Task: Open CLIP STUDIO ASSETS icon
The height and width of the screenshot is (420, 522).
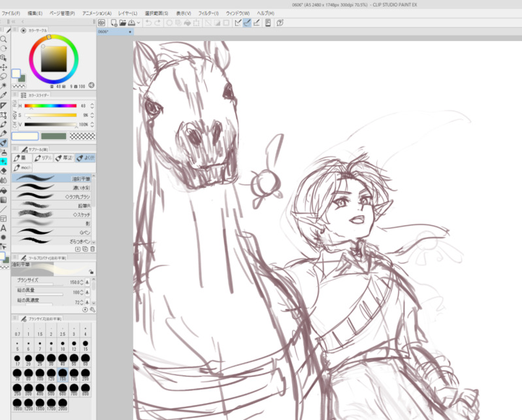Action: (x=268, y=23)
